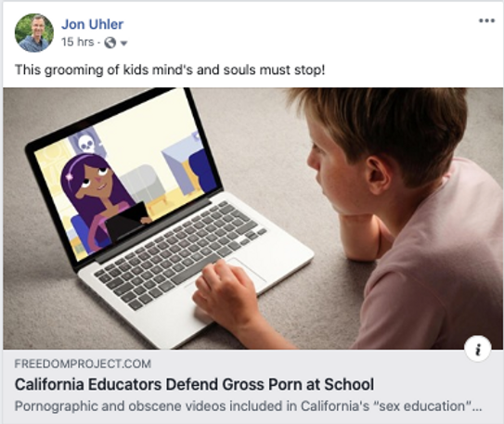This screenshot has height=424, width=504.
Task: Open the three-dot post options menu
Action: click(x=486, y=21)
